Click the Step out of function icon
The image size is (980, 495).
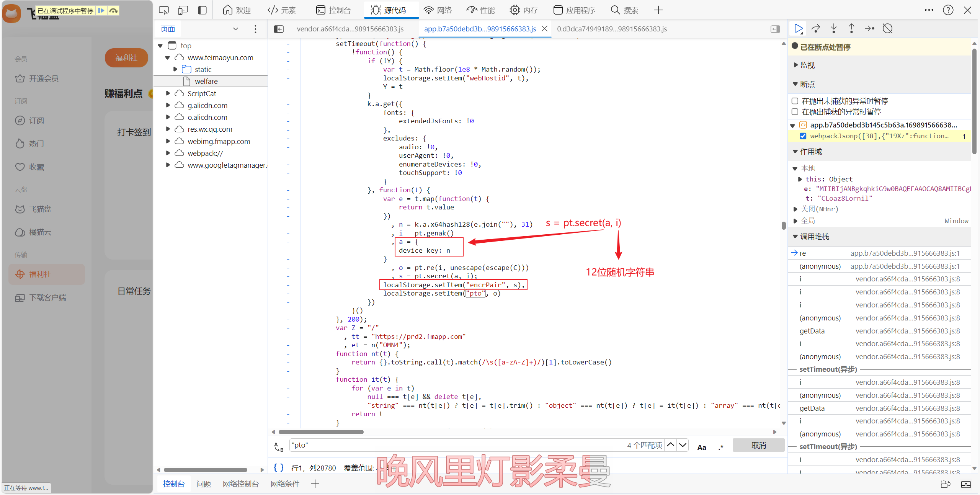tap(851, 29)
